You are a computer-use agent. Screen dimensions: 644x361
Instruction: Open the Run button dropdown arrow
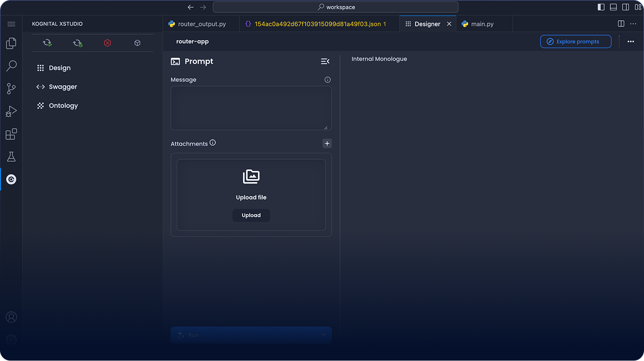click(x=323, y=335)
